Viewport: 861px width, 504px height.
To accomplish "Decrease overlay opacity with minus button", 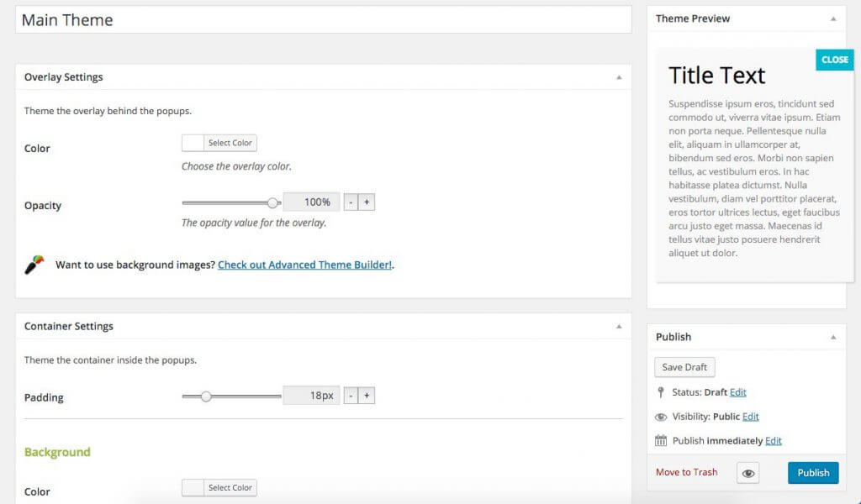I will point(350,202).
